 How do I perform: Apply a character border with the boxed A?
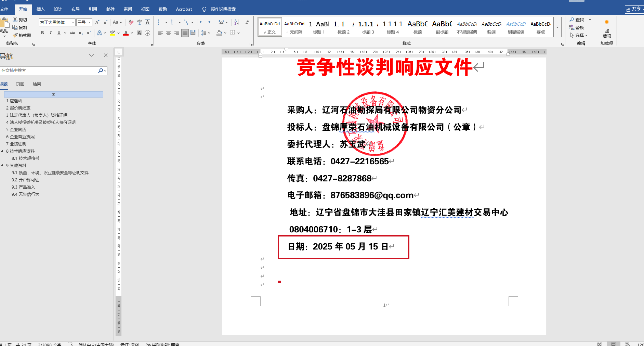click(x=147, y=23)
